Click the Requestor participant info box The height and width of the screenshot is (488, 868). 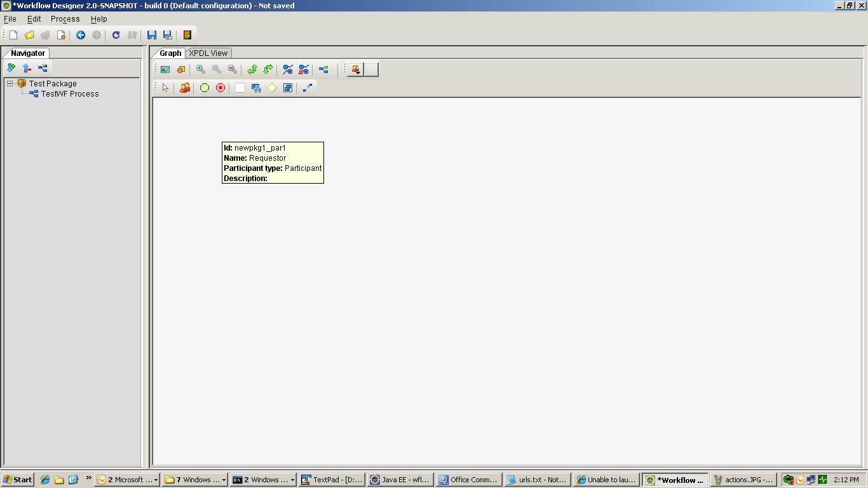pyautogui.click(x=273, y=163)
